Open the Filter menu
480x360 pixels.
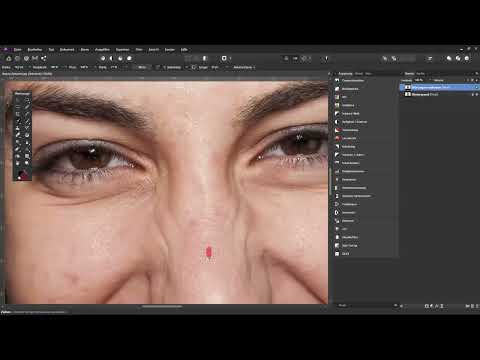click(139, 50)
